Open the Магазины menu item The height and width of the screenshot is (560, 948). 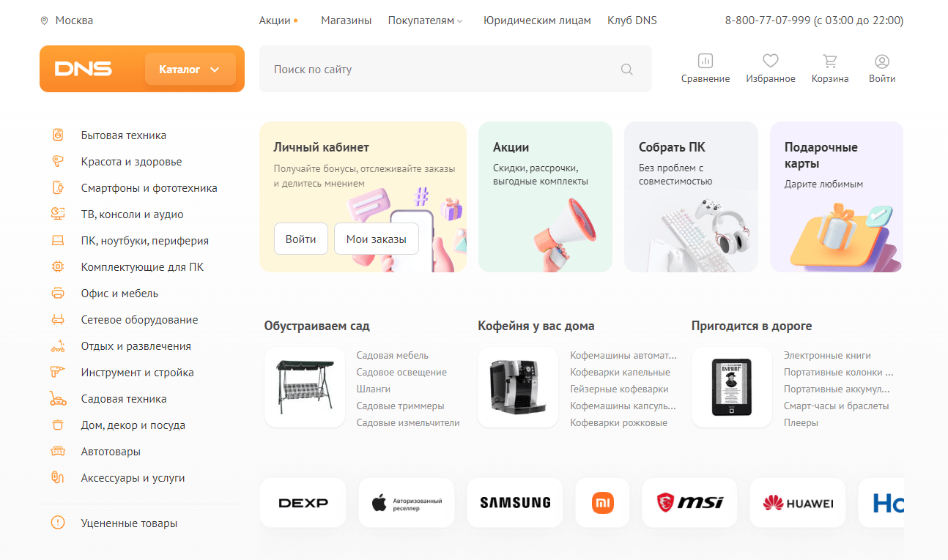346,20
